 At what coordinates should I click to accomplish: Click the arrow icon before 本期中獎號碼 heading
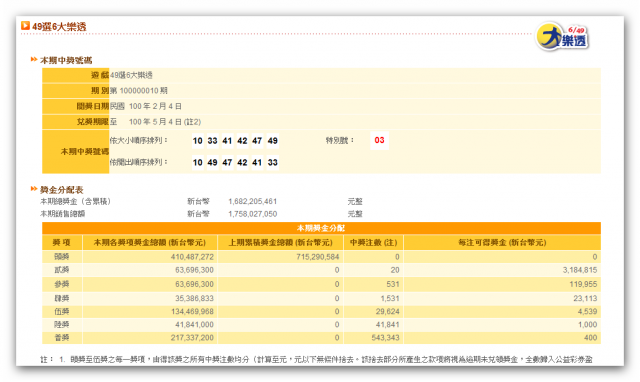pos(34,60)
